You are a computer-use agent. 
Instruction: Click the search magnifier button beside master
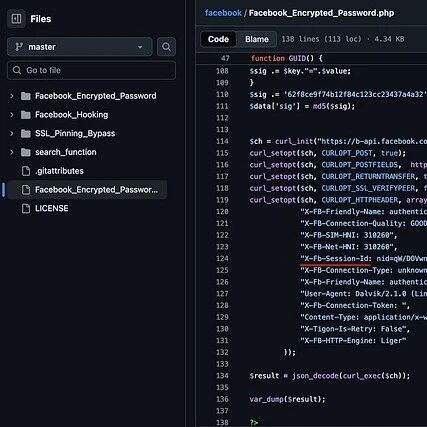(166, 47)
